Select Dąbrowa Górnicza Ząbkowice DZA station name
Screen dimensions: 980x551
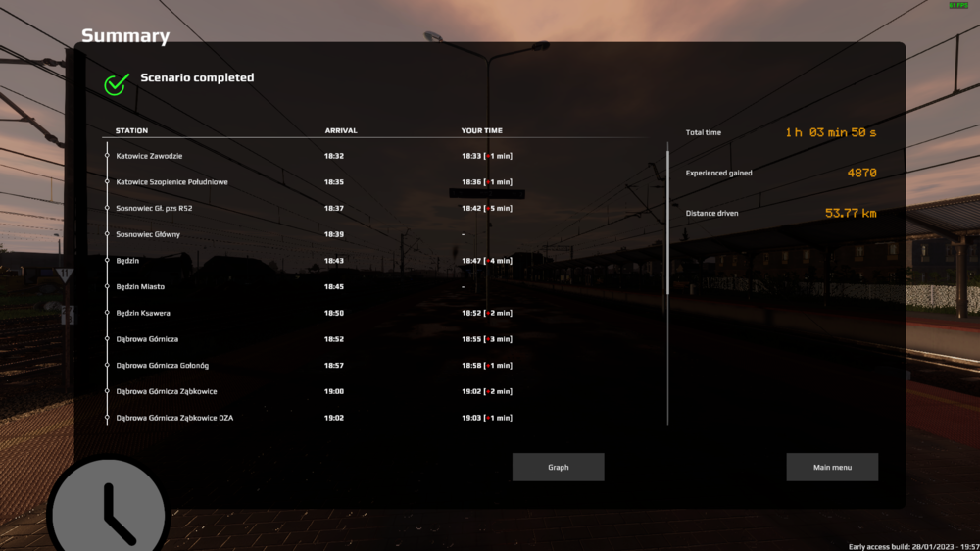coord(174,418)
